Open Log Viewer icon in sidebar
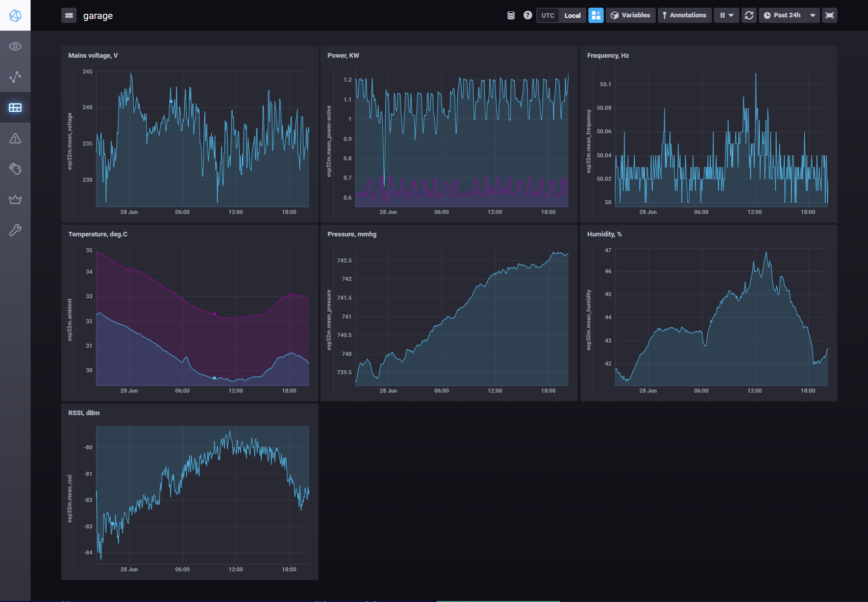868x602 pixels. [x=15, y=169]
